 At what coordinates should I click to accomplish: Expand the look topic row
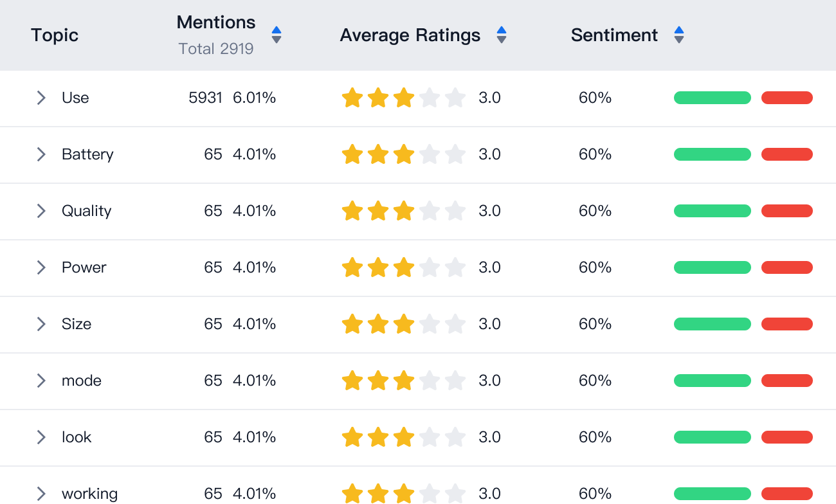tap(41, 437)
